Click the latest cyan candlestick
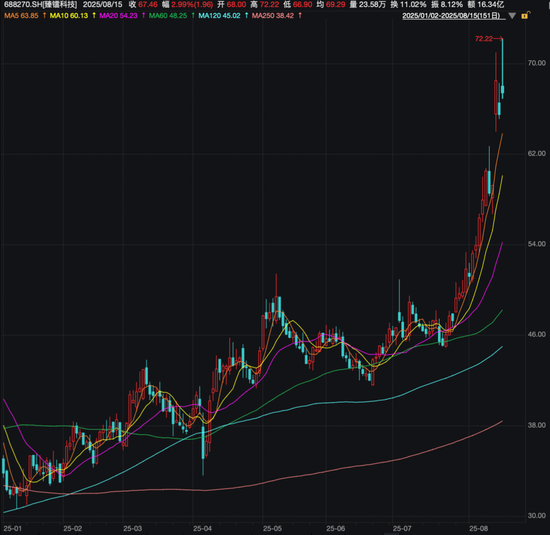 click(502, 89)
